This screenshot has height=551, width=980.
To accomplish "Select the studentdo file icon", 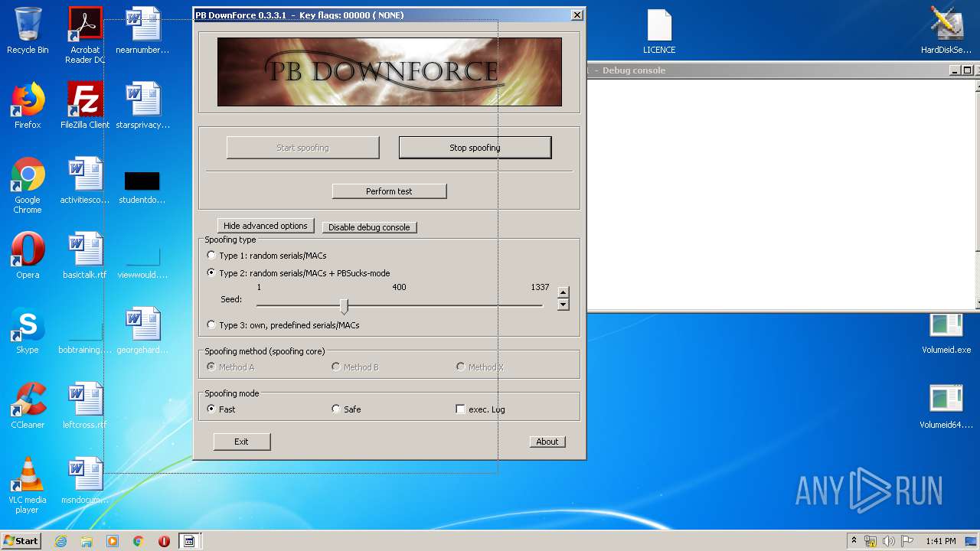I will (x=142, y=187).
